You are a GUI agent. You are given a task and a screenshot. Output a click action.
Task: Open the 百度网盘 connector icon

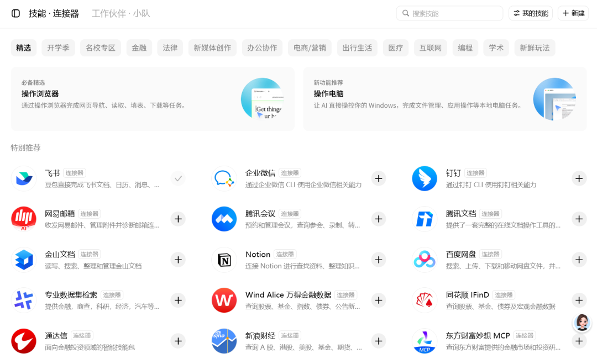pos(425,260)
